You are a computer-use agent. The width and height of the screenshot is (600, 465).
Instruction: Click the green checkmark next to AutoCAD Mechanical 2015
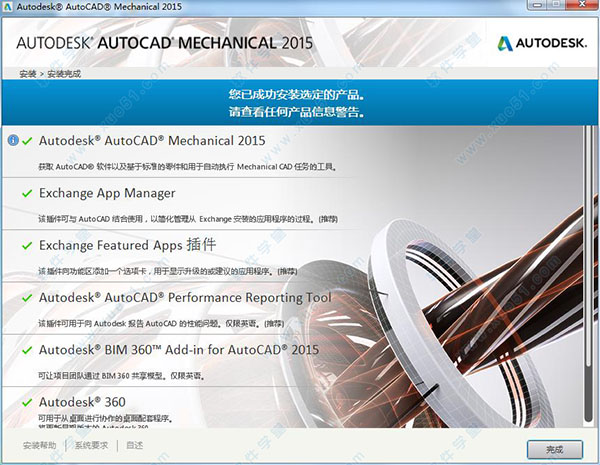(x=27, y=141)
